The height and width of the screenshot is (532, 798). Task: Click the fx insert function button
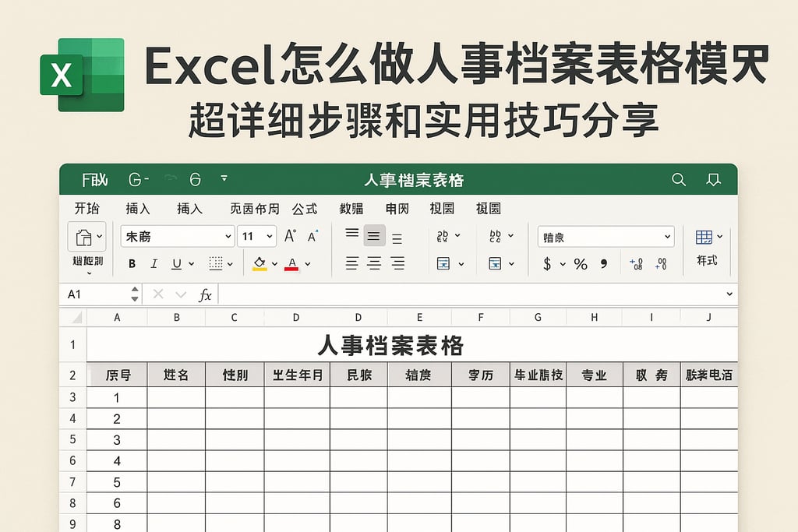tap(204, 294)
